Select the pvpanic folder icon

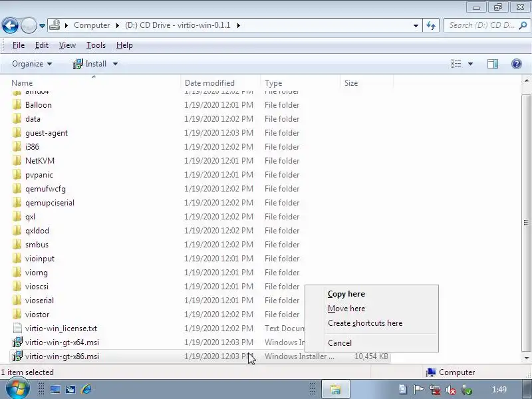tap(17, 175)
